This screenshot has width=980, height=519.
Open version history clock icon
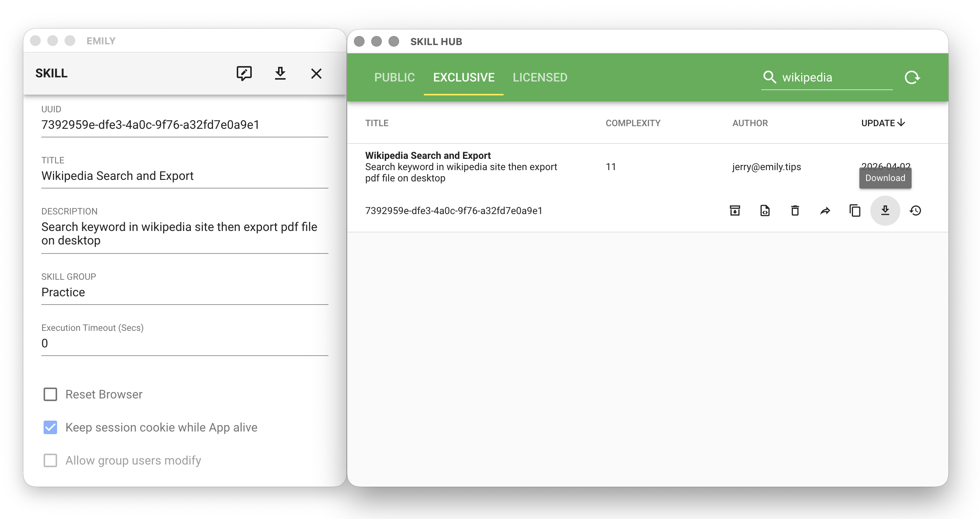pos(915,210)
